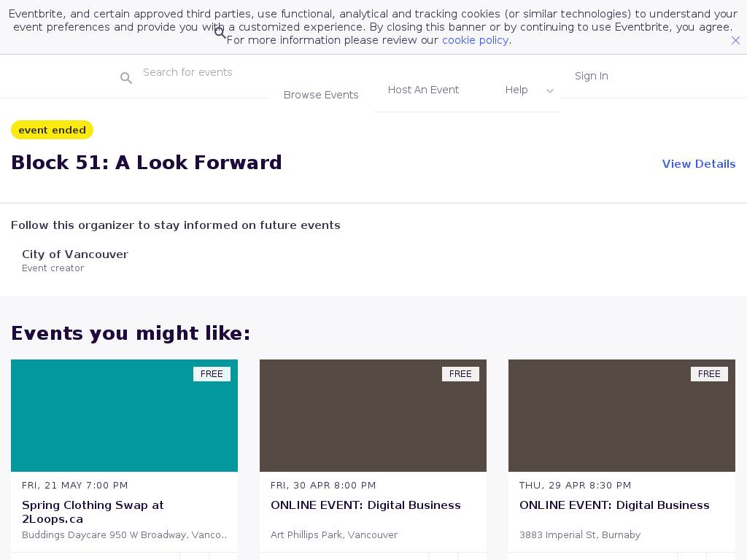Open the Digital Business event at 3883 Imperial St
Screen dimensions: 747x560
(614, 505)
